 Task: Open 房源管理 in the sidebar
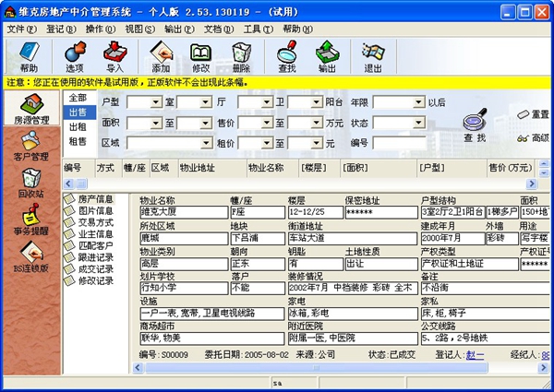click(x=31, y=108)
